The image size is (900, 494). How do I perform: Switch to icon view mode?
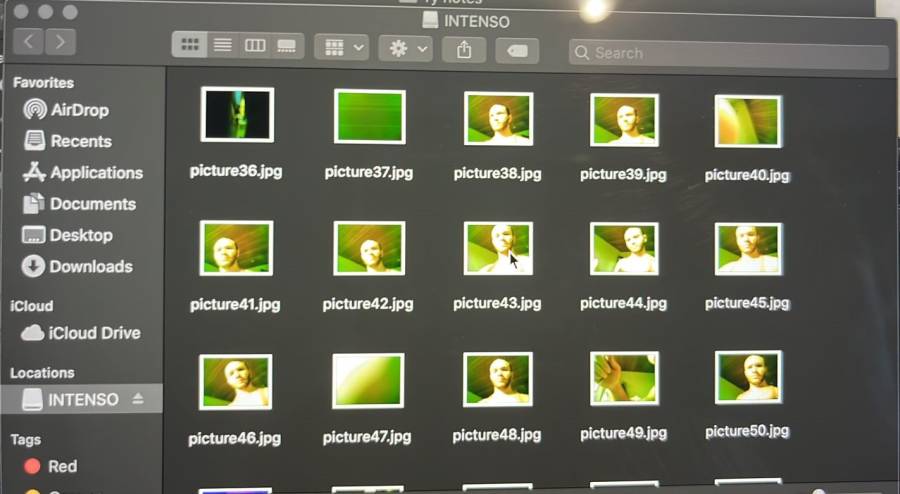click(x=189, y=46)
